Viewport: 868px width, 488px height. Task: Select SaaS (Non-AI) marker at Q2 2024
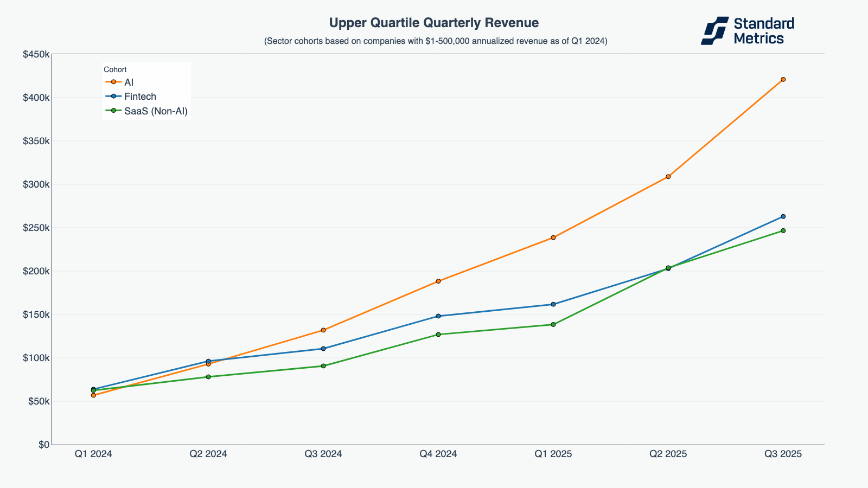[x=208, y=377]
